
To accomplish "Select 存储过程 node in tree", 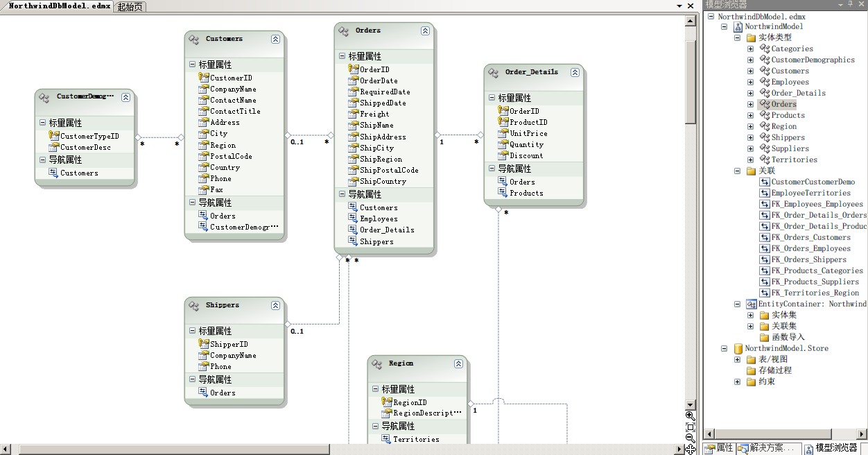I will click(775, 370).
